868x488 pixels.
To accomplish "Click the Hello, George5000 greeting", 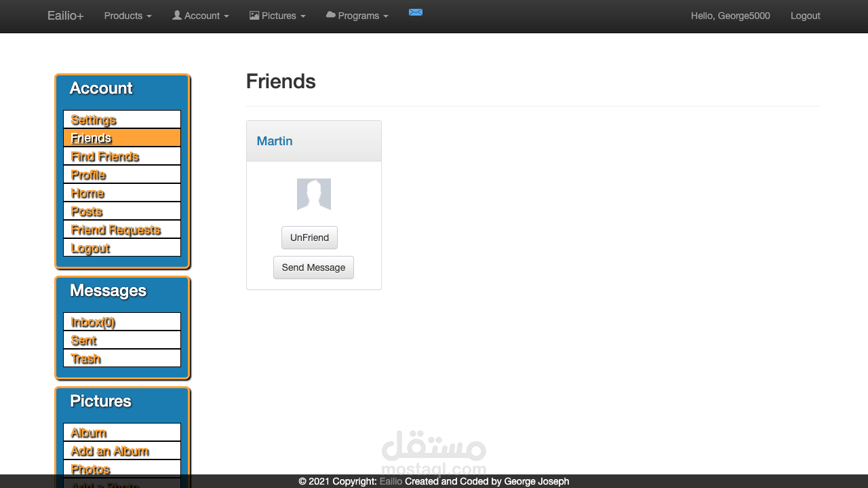I will 730,16.
